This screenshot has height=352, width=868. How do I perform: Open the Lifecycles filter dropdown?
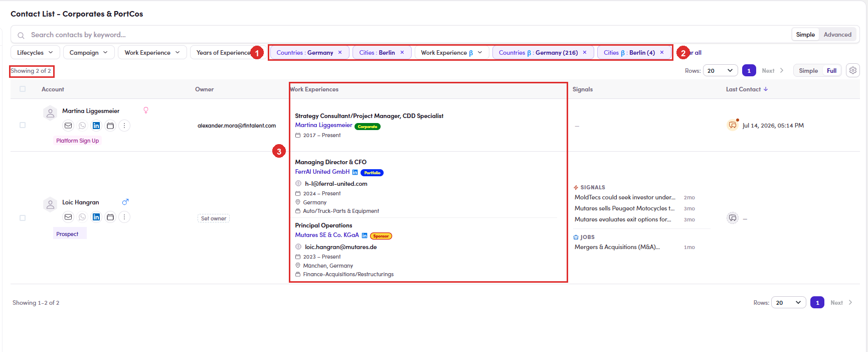[35, 52]
